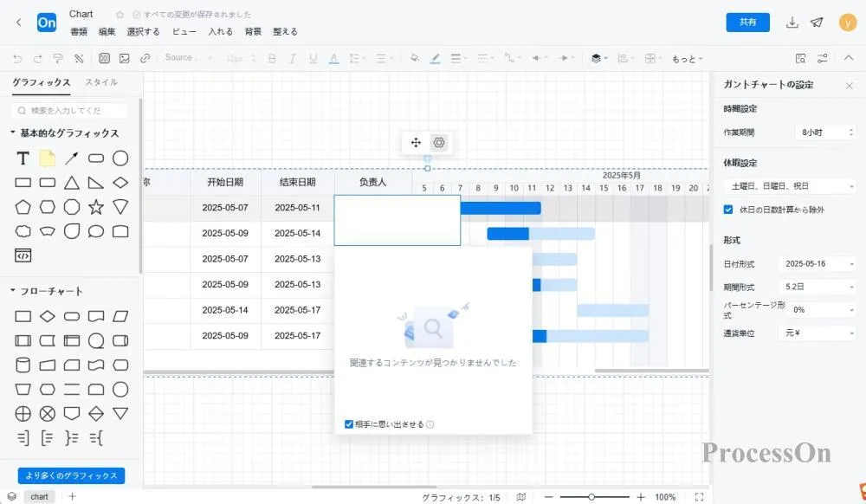The image size is (866, 504).
Task: Open the currency unit '元¥' dropdown
Action: coord(818,333)
